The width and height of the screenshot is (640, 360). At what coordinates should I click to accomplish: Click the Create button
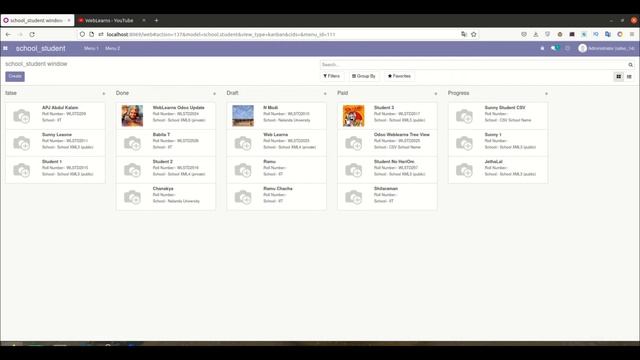point(15,76)
